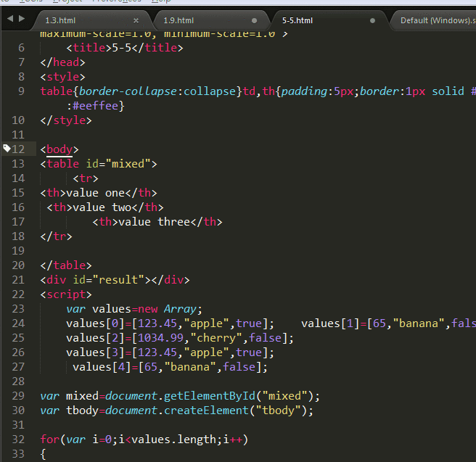The height and width of the screenshot is (462, 476).
Task: Click unsaved dot on 5-5.html tab
Action: pyautogui.click(x=373, y=20)
